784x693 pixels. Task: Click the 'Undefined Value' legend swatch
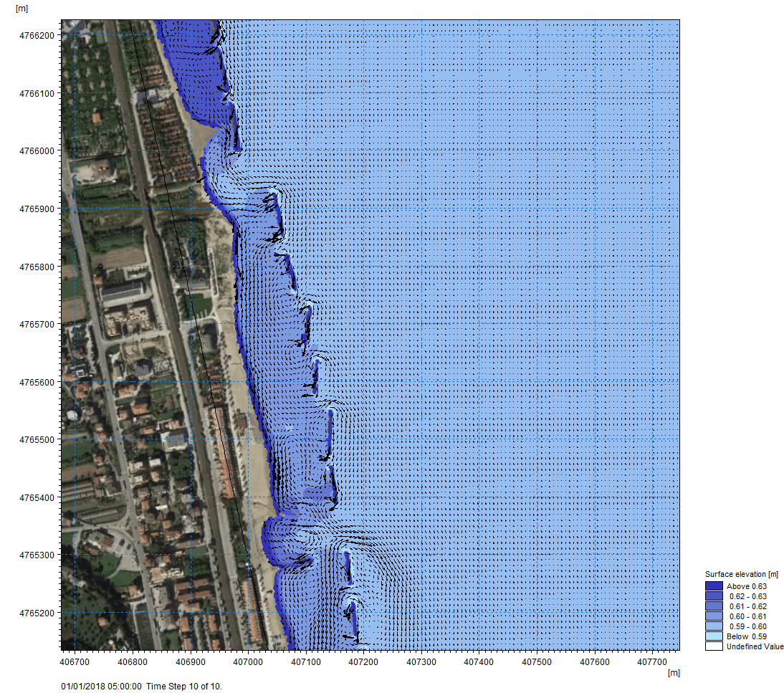click(x=714, y=646)
